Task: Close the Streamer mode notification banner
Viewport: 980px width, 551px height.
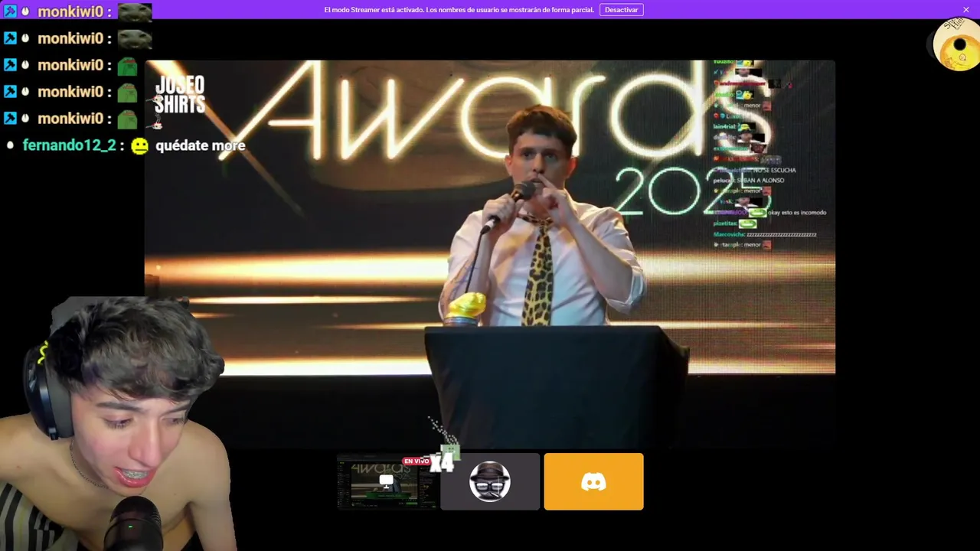Action: click(966, 10)
